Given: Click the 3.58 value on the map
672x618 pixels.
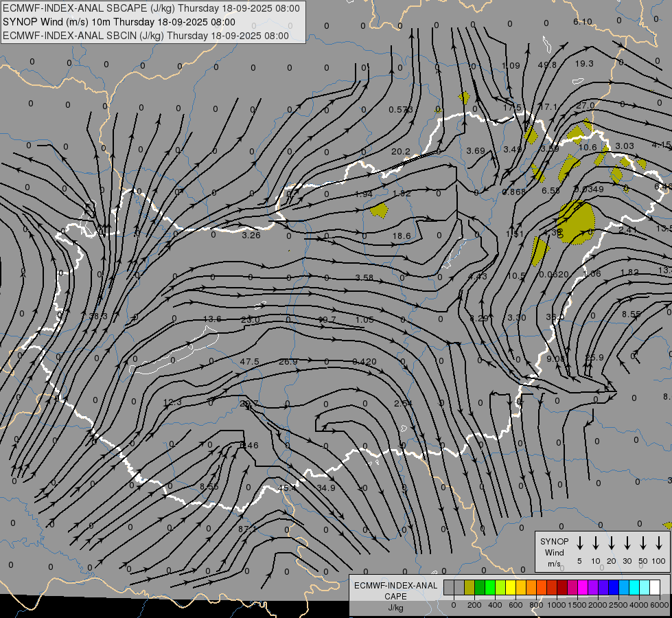Looking at the screenshot, I should point(364,277).
